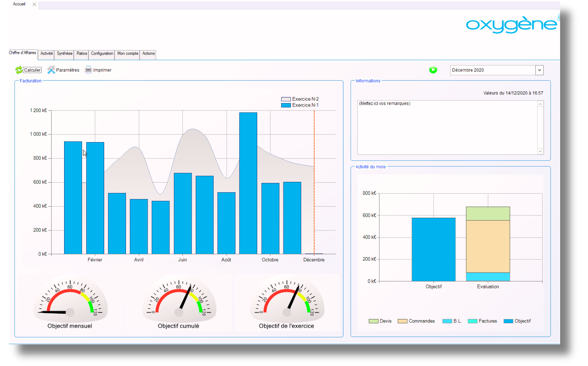Switch to the Actions tab
The height and width of the screenshot is (366, 588).
tap(148, 53)
